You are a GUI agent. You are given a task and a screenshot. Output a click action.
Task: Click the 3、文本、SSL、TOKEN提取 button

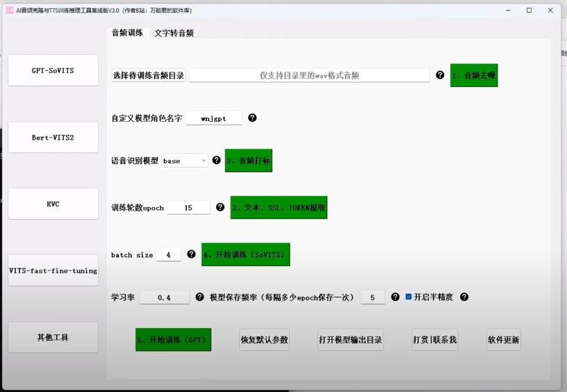[x=279, y=208]
